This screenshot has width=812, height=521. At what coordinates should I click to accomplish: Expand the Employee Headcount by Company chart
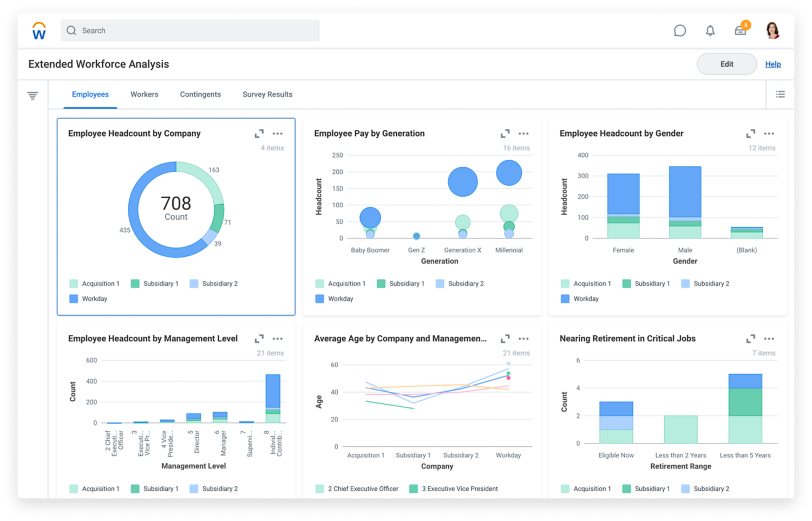pyautogui.click(x=259, y=133)
